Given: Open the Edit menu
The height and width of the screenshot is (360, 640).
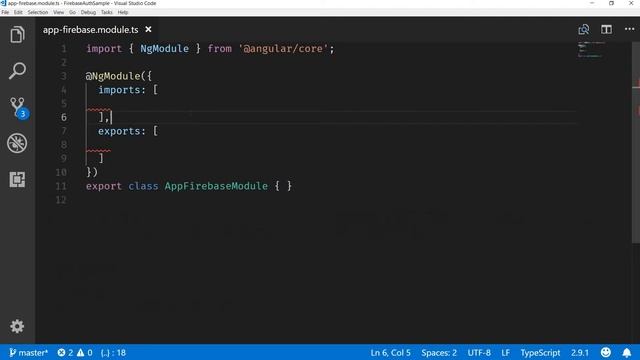Looking at the screenshot, I should point(18,12).
